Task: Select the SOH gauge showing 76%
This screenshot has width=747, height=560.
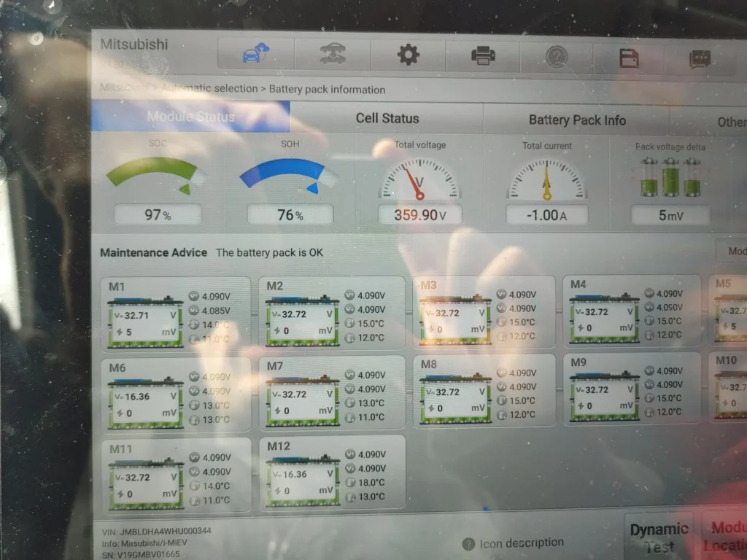Action: pyautogui.click(x=289, y=176)
